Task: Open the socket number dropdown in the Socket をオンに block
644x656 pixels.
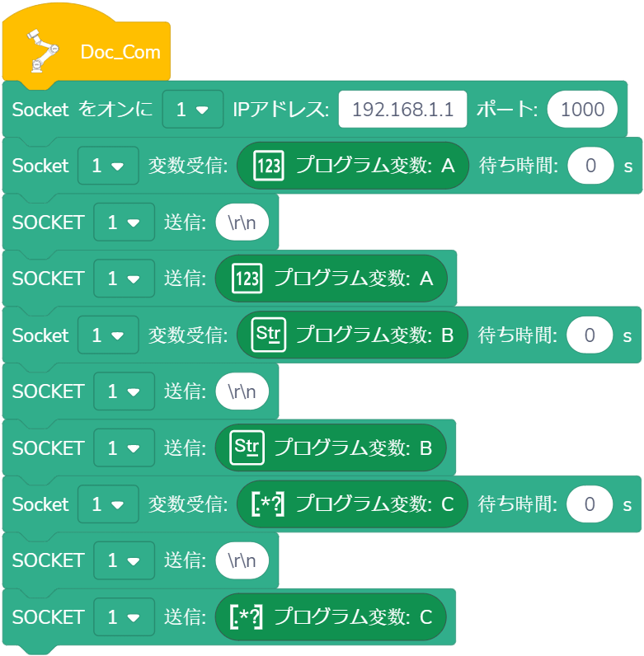Action: (x=192, y=110)
